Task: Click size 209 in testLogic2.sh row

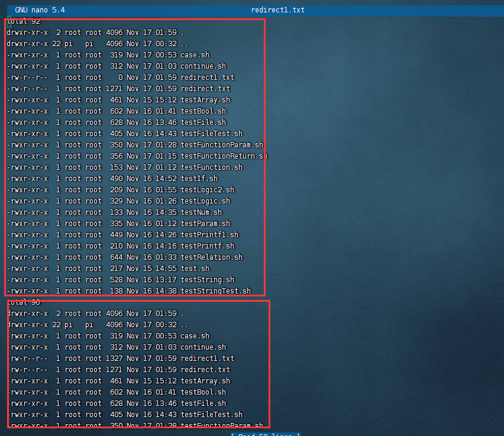Action: click(x=117, y=190)
